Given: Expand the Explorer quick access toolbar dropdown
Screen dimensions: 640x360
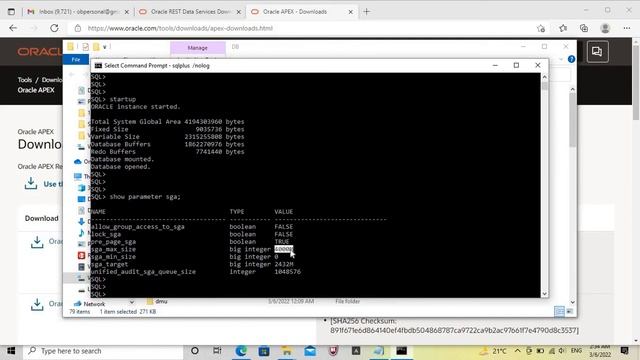Looking at the screenshot, I should click(x=105, y=47).
